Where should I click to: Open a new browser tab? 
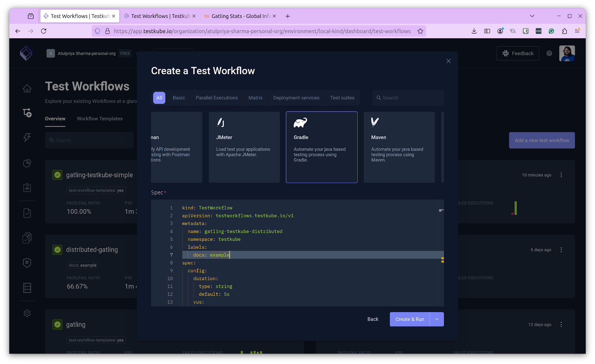pos(287,16)
